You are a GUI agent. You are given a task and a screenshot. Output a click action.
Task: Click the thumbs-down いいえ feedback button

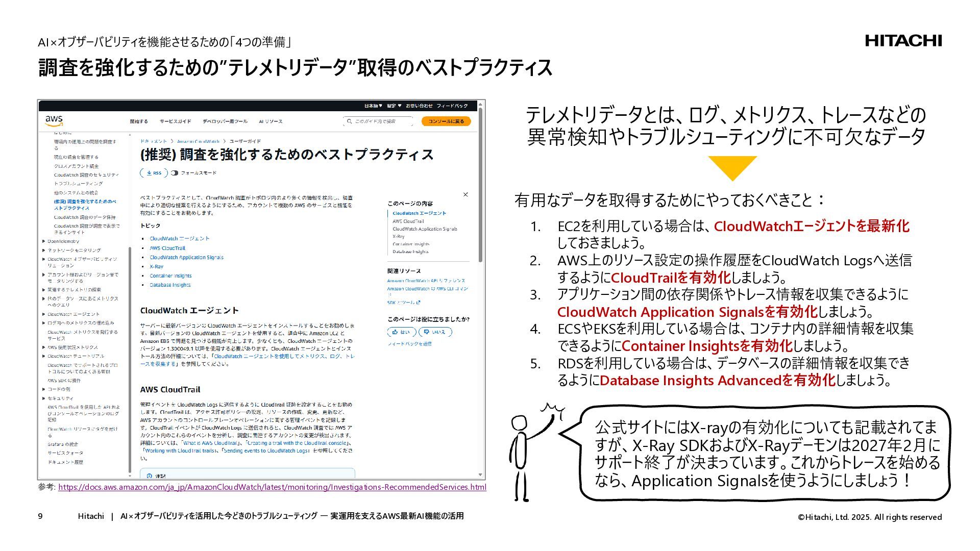click(435, 332)
